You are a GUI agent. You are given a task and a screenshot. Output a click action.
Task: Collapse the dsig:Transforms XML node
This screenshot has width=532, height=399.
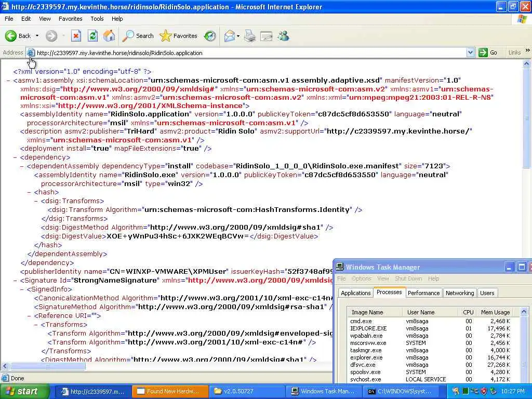pyautogui.click(x=36, y=201)
